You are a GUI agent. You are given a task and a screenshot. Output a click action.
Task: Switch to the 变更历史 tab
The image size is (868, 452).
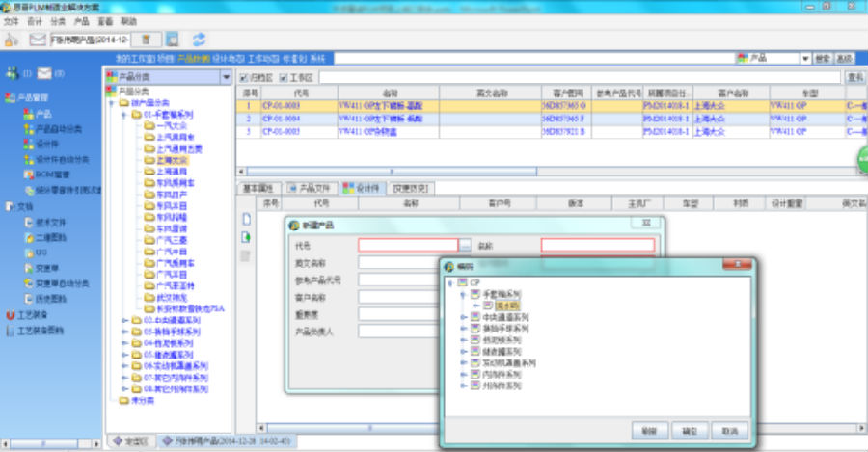[410, 188]
